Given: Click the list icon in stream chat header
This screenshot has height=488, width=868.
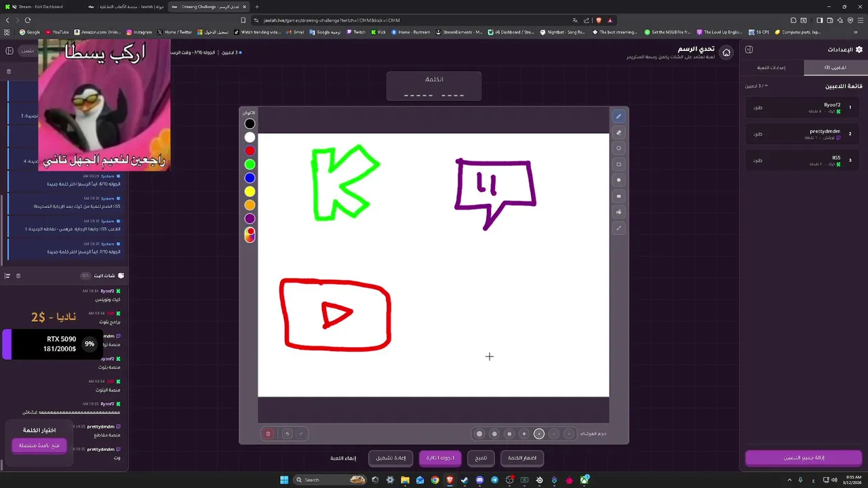Looking at the screenshot, I should (x=7, y=276).
